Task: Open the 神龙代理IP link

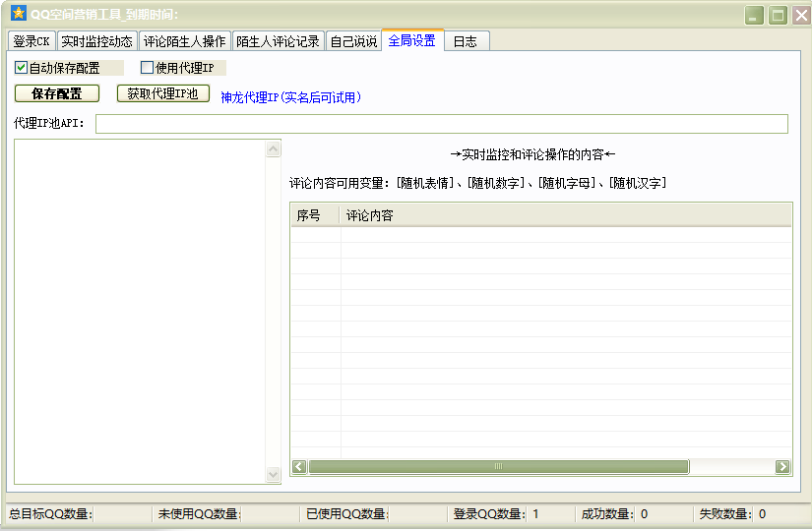Action: (291, 97)
